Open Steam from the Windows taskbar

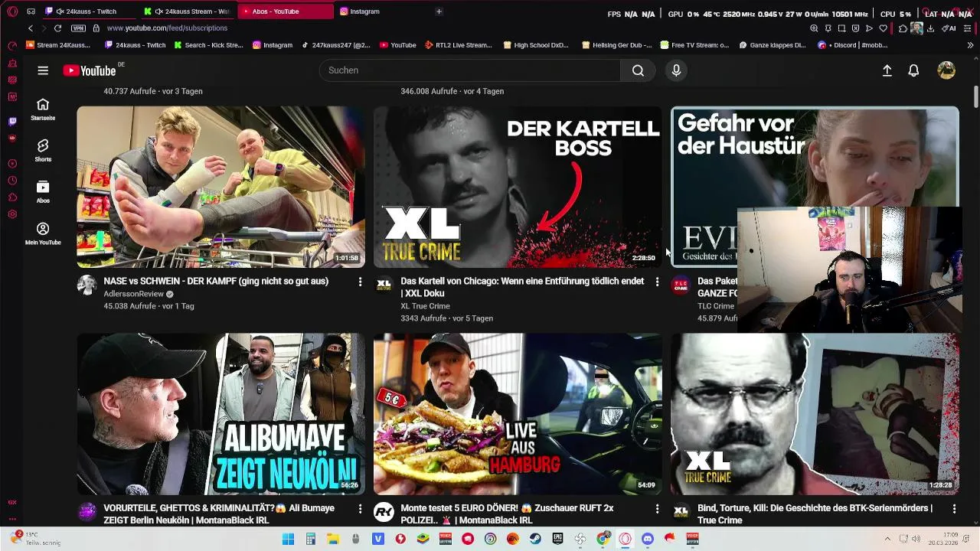(535, 539)
